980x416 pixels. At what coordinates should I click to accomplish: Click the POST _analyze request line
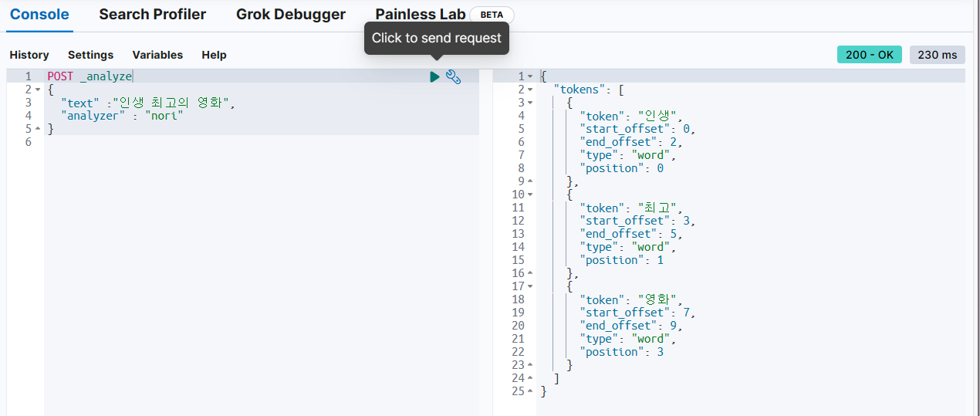click(90, 76)
